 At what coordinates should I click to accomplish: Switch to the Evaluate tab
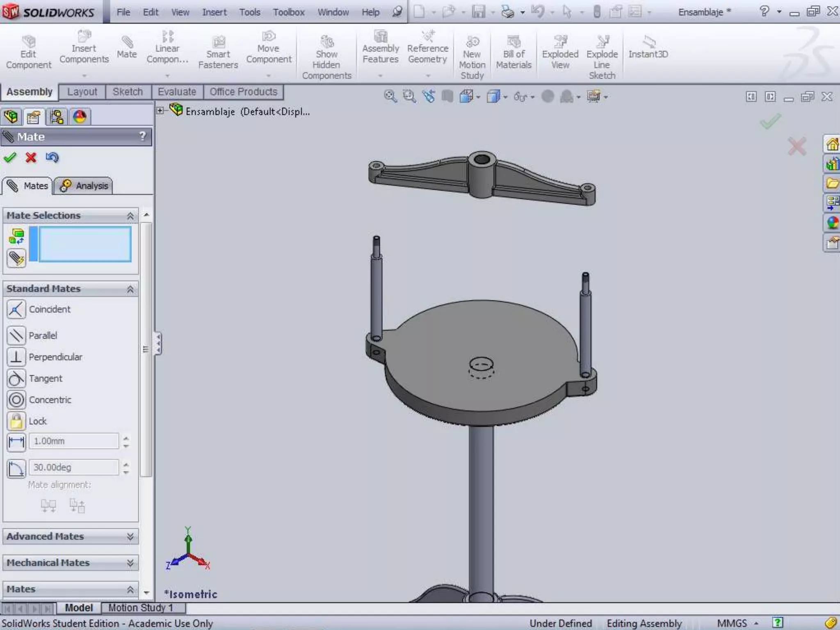coord(177,92)
